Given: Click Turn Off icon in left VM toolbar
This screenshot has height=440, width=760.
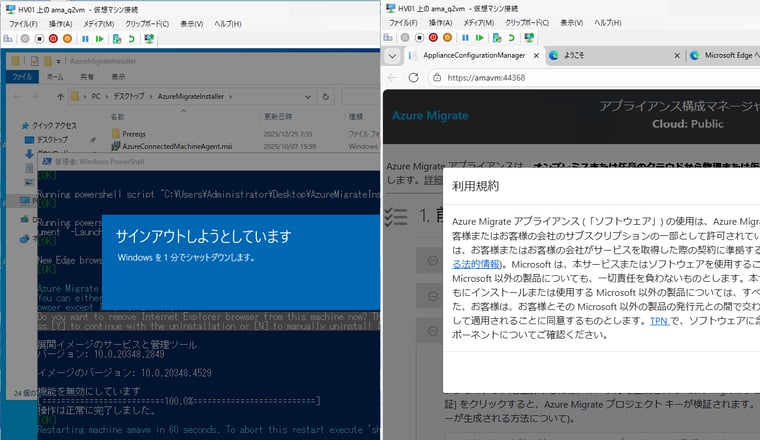Looking at the screenshot, I should (x=39, y=39).
